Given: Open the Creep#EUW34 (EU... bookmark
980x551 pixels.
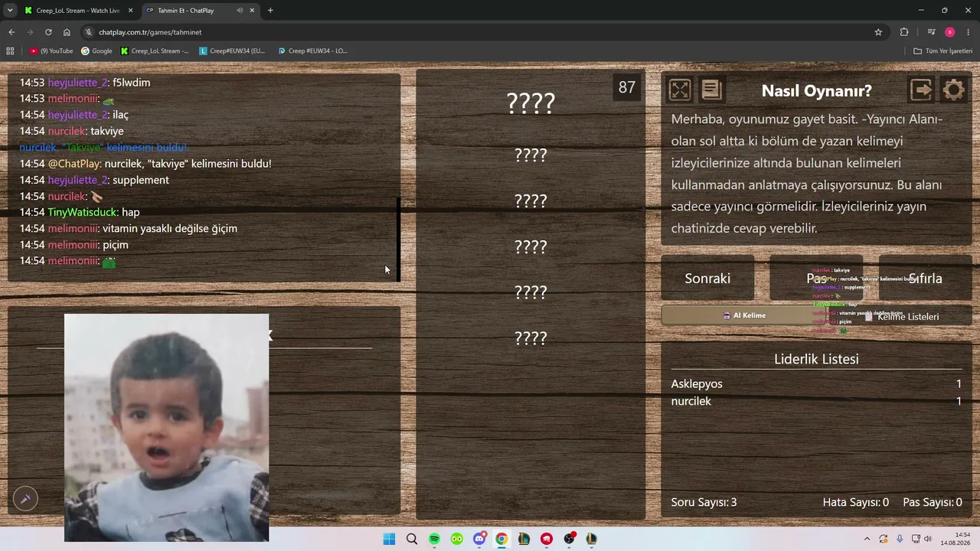Looking at the screenshot, I should coord(232,51).
